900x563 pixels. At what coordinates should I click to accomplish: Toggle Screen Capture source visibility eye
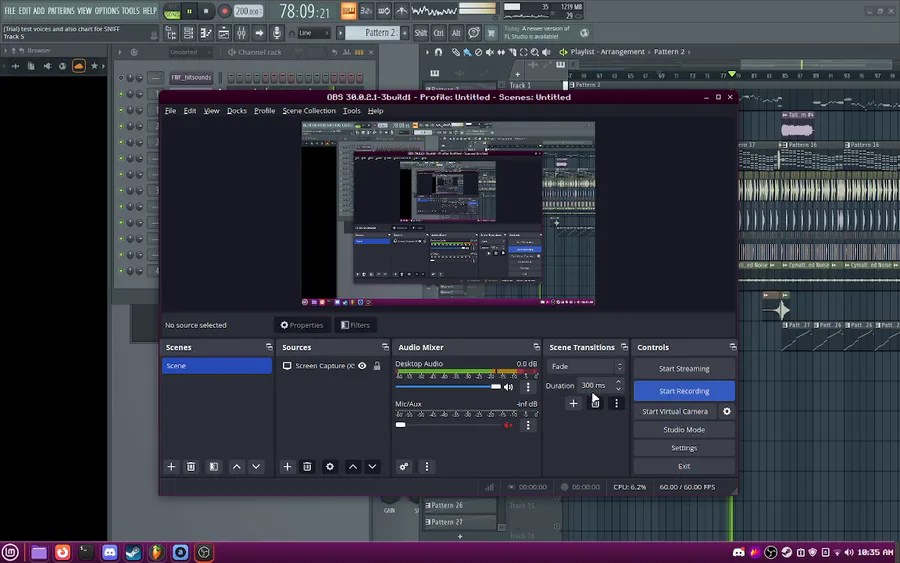pyautogui.click(x=362, y=366)
